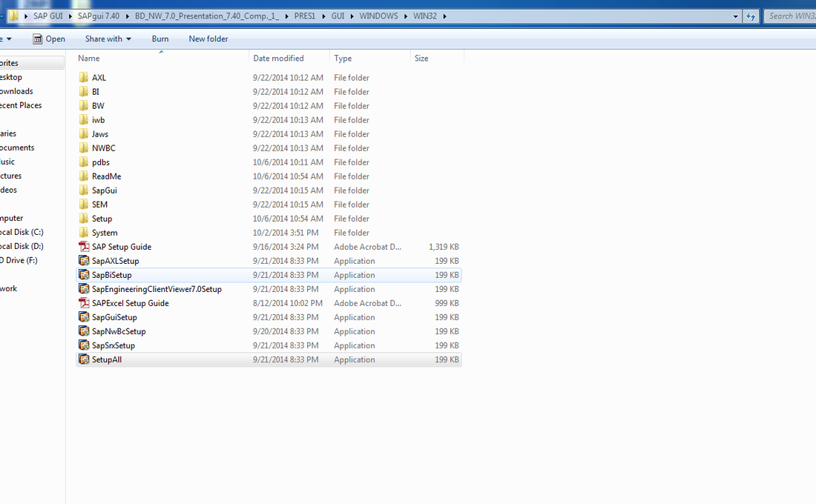Click the 1,319 KB size value
Screen dimensions: 816x504
[444, 247]
